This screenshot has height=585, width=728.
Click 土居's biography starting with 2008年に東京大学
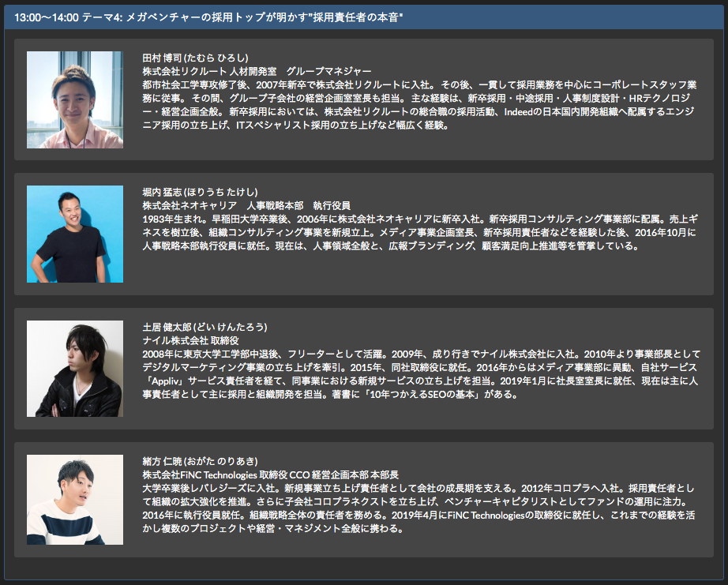click(418, 367)
